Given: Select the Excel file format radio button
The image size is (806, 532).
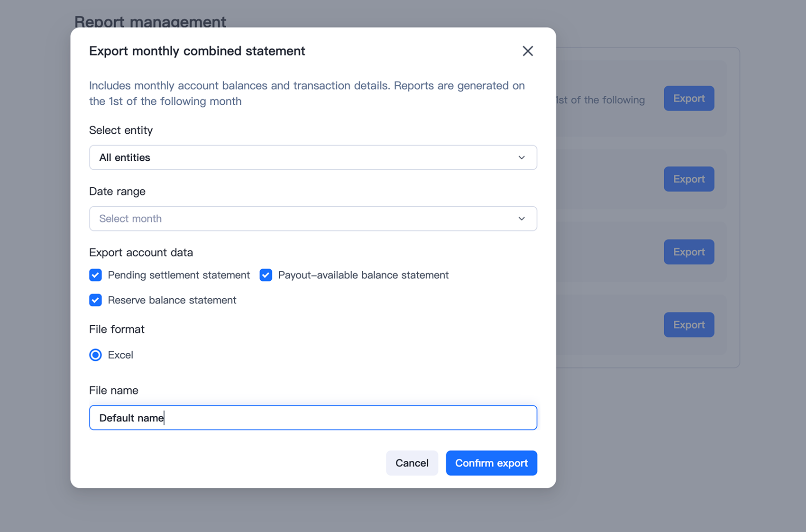Looking at the screenshot, I should (95, 355).
